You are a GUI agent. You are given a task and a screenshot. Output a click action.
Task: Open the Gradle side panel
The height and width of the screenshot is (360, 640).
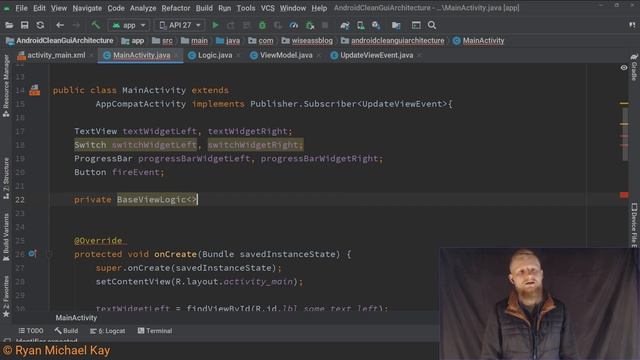634,67
